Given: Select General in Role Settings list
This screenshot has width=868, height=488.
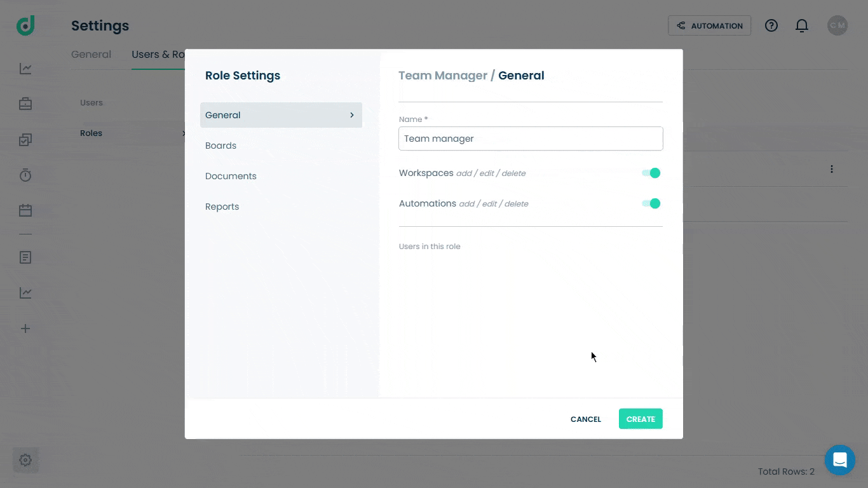Looking at the screenshot, I should click(281, 115).
